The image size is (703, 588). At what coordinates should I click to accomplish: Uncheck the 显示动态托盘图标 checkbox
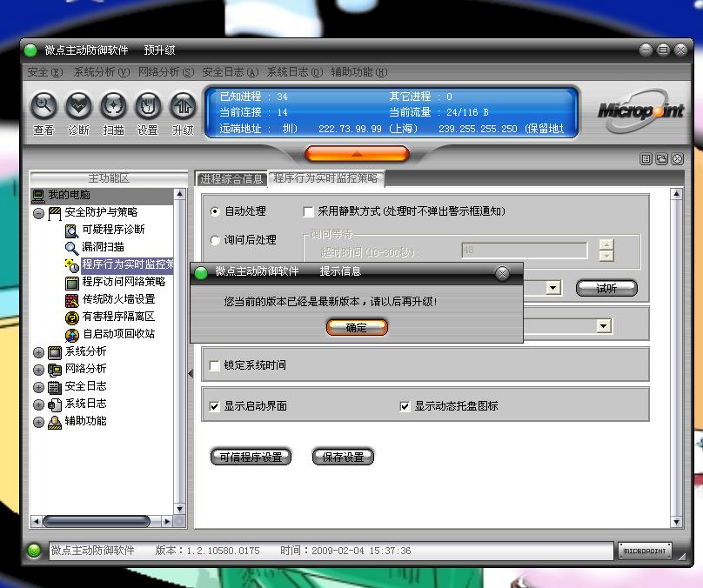tap(405, 406)
